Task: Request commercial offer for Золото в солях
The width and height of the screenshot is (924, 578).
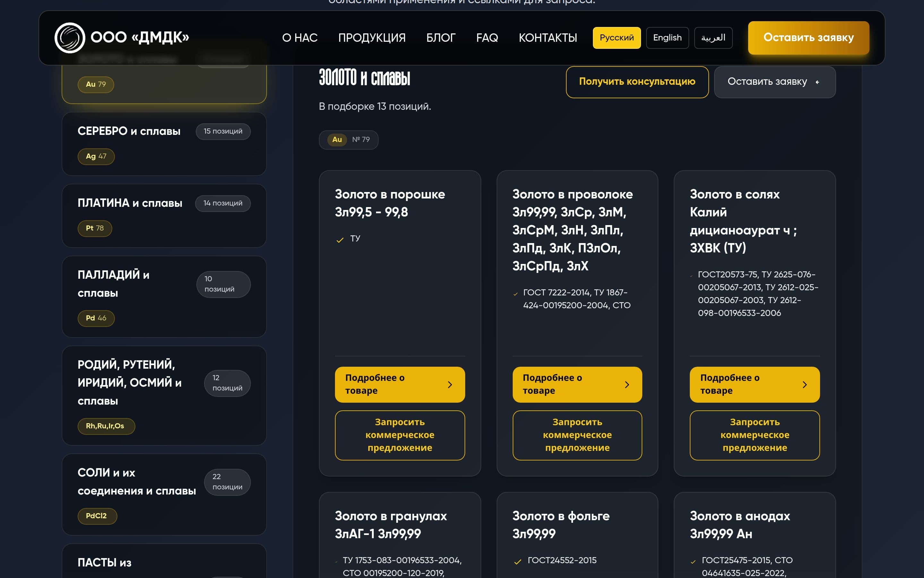Action: [755, 435]
